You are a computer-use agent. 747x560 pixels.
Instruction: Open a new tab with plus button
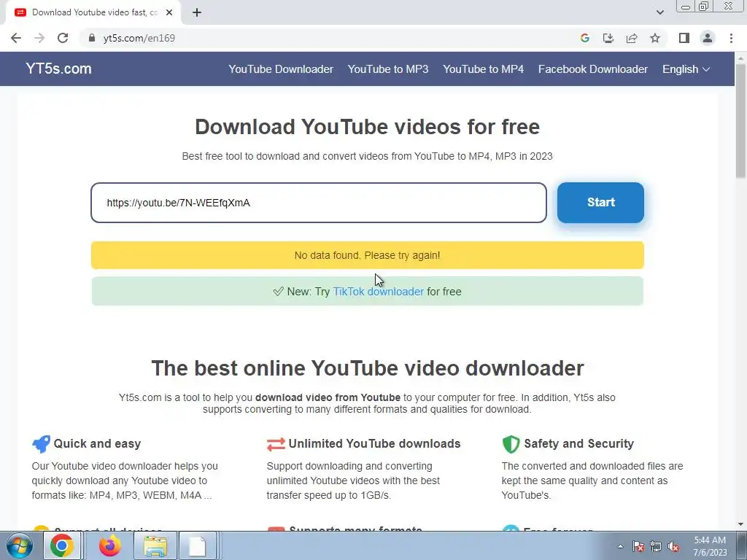197,13
